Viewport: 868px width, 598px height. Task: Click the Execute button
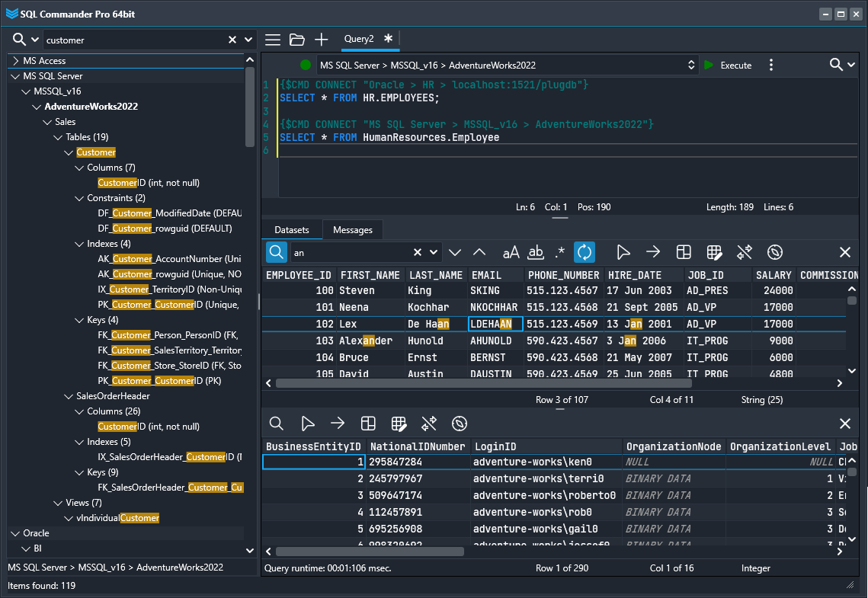pyautogui.click(x=728, y=64)
